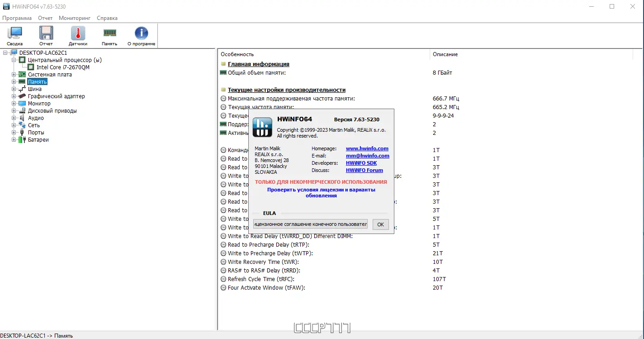Expand the Графический адаптер node
This screenshot has width=644, height=339.
pyautogui.click(x=14, y=96)
